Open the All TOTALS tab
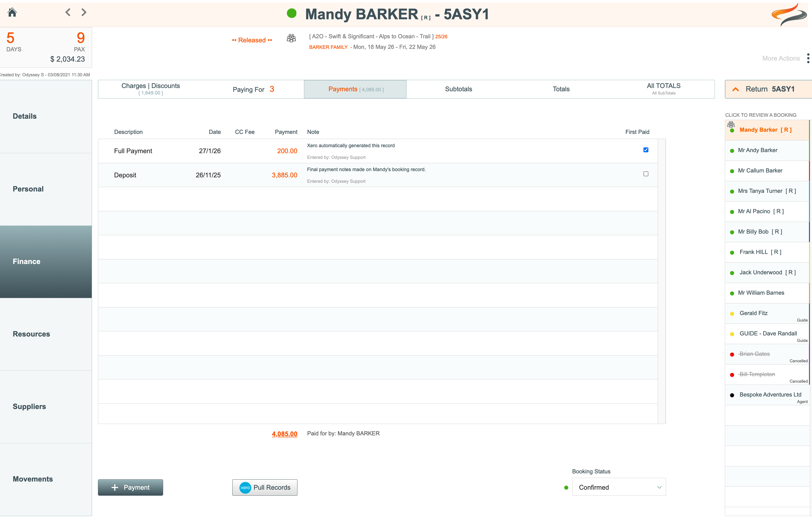Image resolution: width=812 pixels, height=522 pixels. pos(663,89)
